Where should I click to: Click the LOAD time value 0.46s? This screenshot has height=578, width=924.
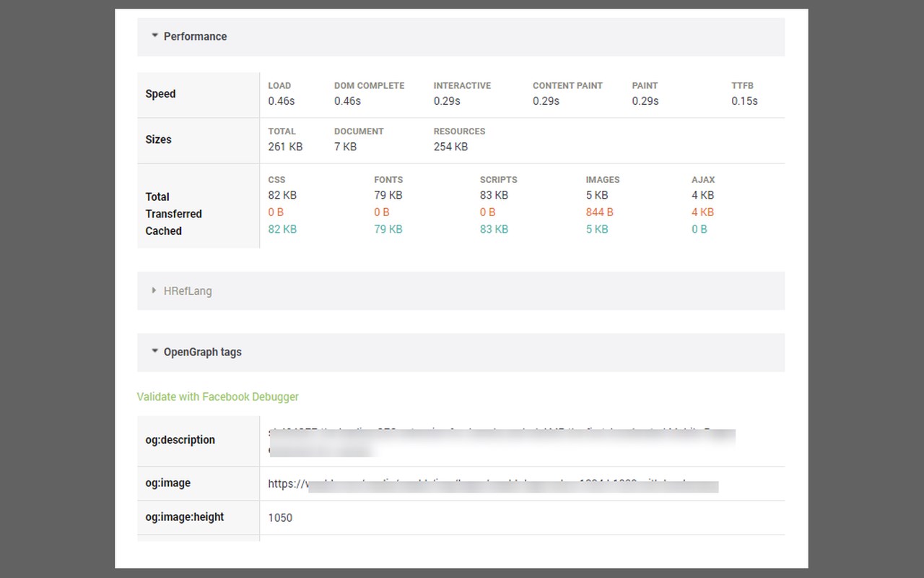click(281, 101)
